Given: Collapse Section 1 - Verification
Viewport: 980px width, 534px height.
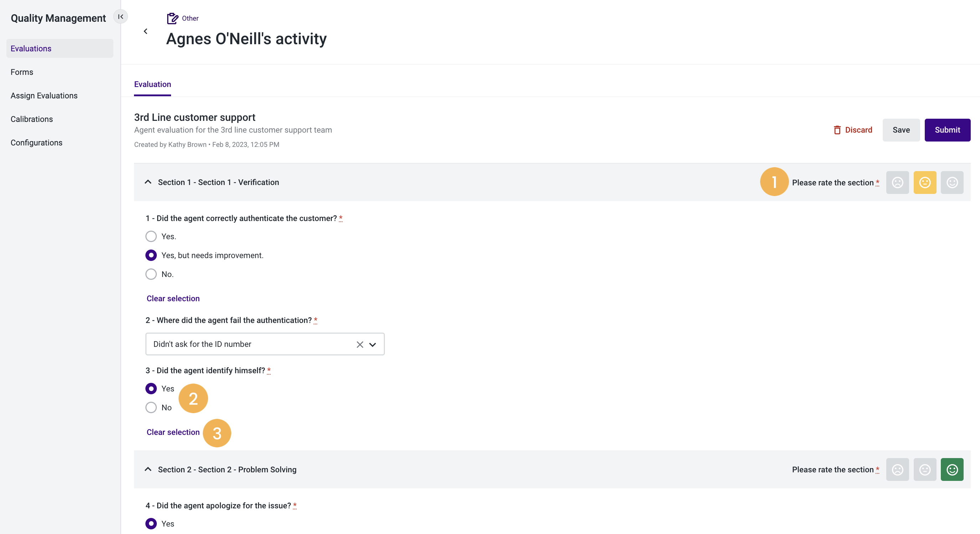Looking at the screenshot, I should pyautogui.click(x=148, y=182).
